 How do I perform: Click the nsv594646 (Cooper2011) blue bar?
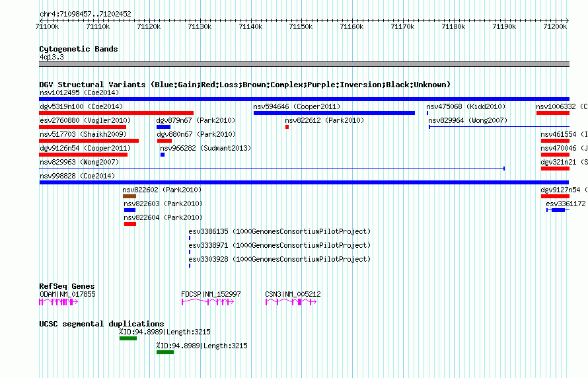click(334, 113)
